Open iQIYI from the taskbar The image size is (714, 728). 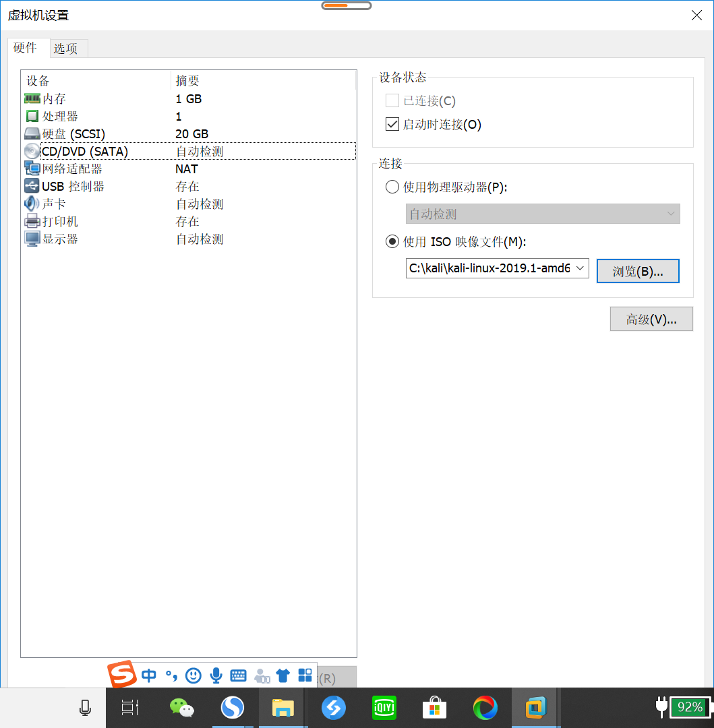click(384, 708)
